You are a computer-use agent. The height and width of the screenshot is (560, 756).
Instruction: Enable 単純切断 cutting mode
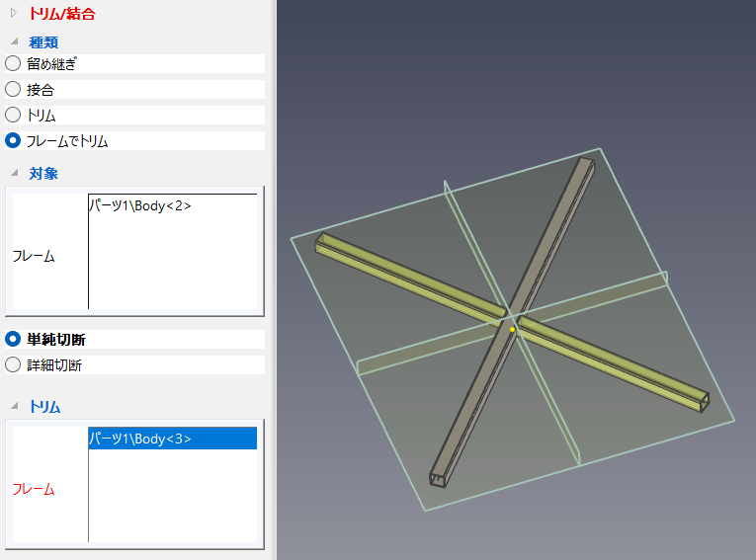[x=13, y=339]
